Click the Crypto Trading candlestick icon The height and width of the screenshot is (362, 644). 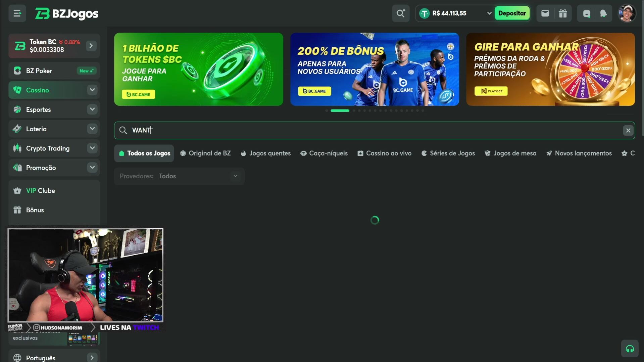(17, 148)
